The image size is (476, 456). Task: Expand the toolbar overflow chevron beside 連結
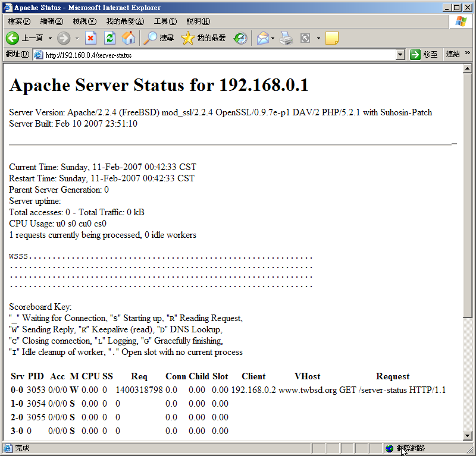468,53
